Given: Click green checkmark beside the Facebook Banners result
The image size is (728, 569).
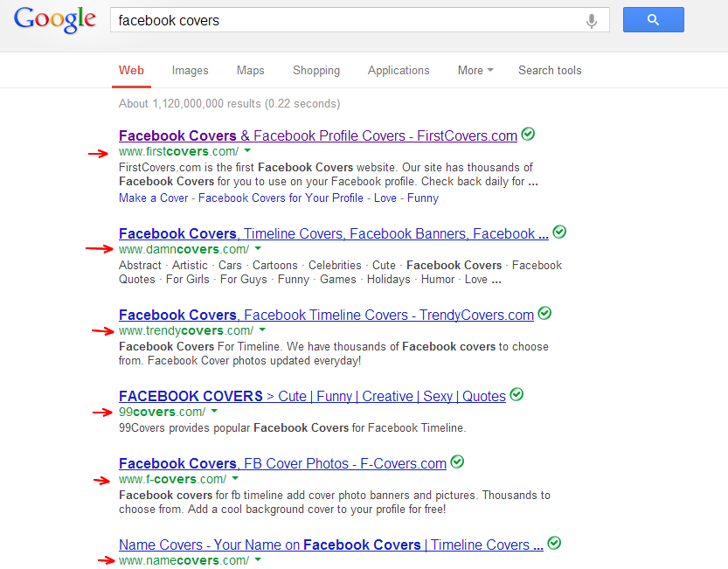Looking at the screenshot, I should [x=559, y=232].
